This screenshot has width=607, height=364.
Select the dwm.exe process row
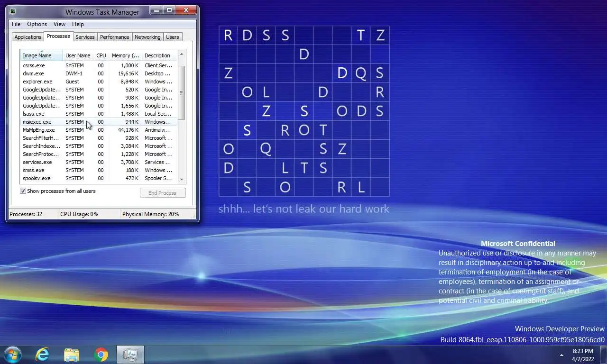(x=99, y=73)
